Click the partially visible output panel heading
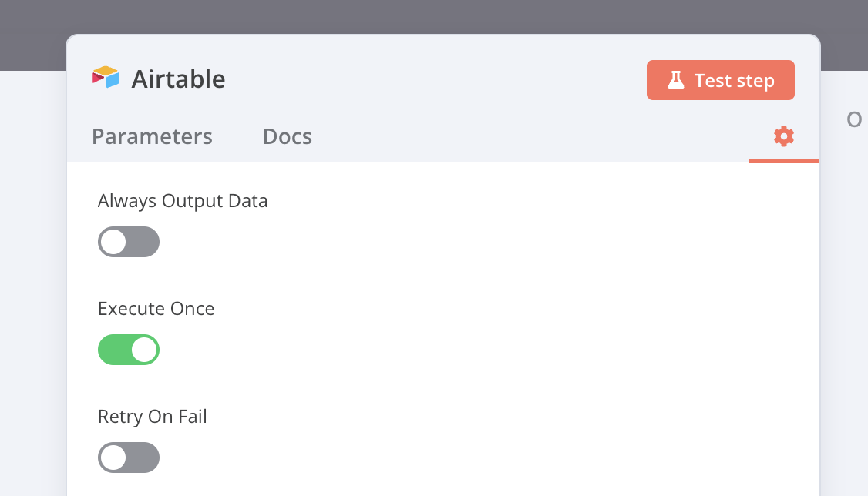The width and height of the screenshot is (868, 496). click(x=854, y=119)
